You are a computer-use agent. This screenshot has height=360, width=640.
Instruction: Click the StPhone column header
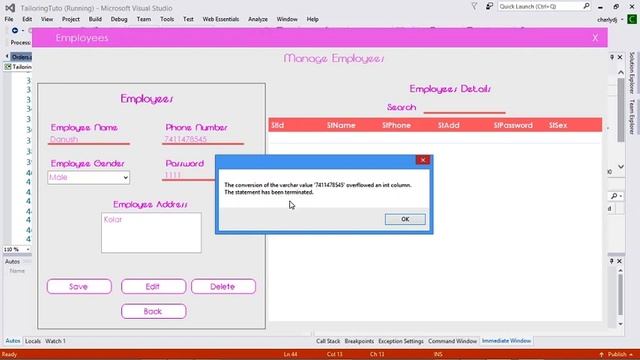396,125
